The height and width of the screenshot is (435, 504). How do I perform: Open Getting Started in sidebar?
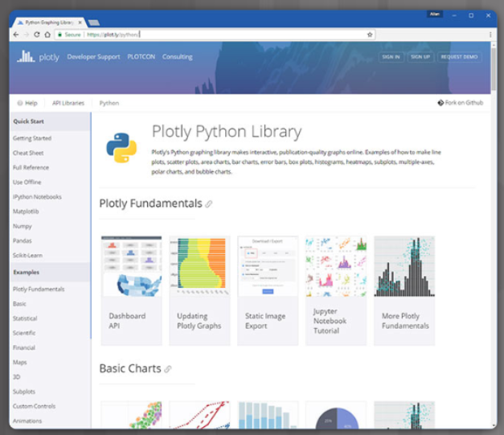(x=32, y=138)
